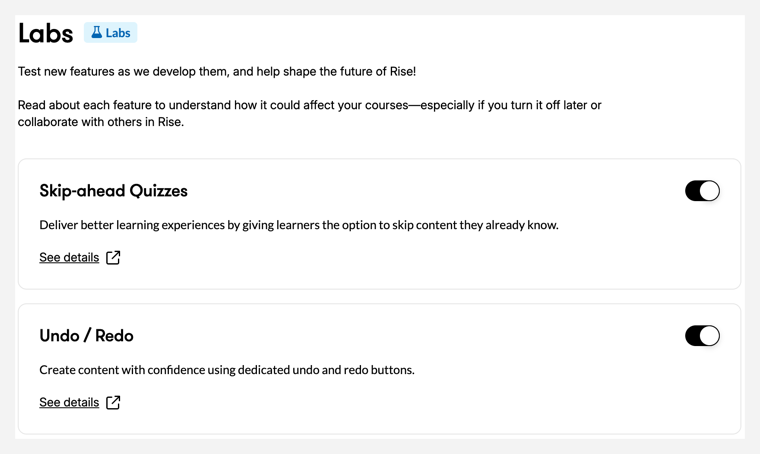760x454 pixels.
Task: Open See details for Undo / Redo
Action: (69, 403)
